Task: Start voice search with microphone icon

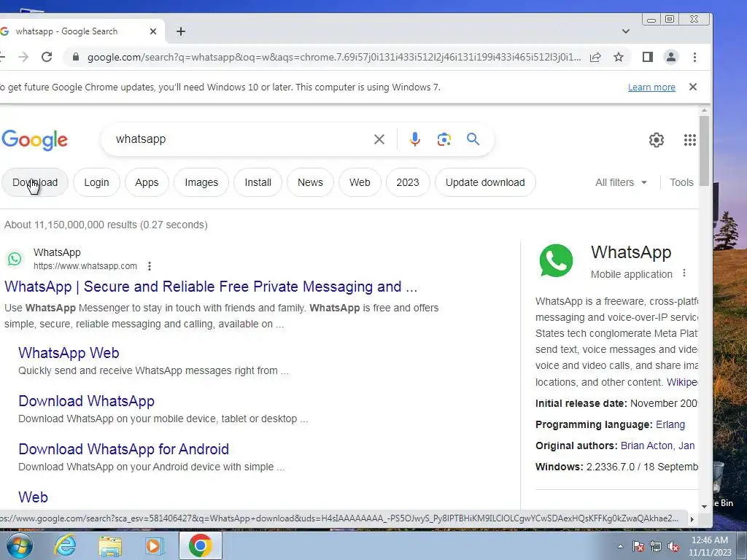Action: click(414, 139)
